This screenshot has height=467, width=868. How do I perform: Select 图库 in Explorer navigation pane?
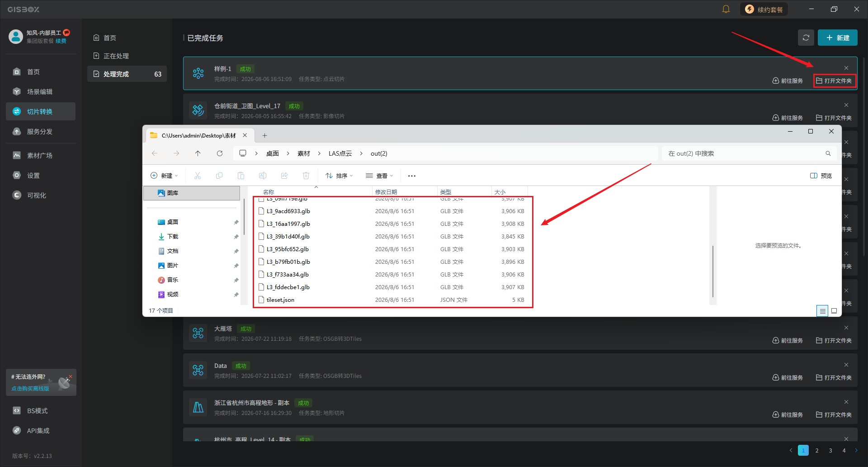(x=192, y=193)
